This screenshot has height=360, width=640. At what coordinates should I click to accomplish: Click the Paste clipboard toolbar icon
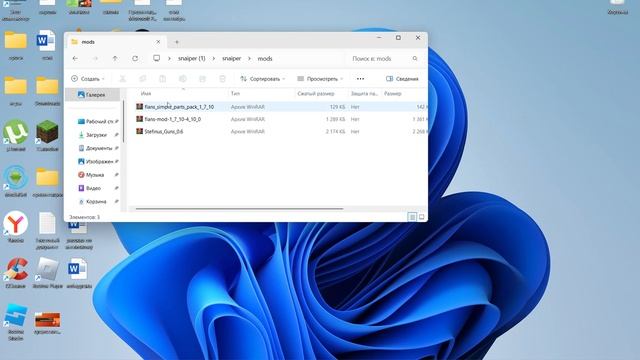(x=162, y=79)
